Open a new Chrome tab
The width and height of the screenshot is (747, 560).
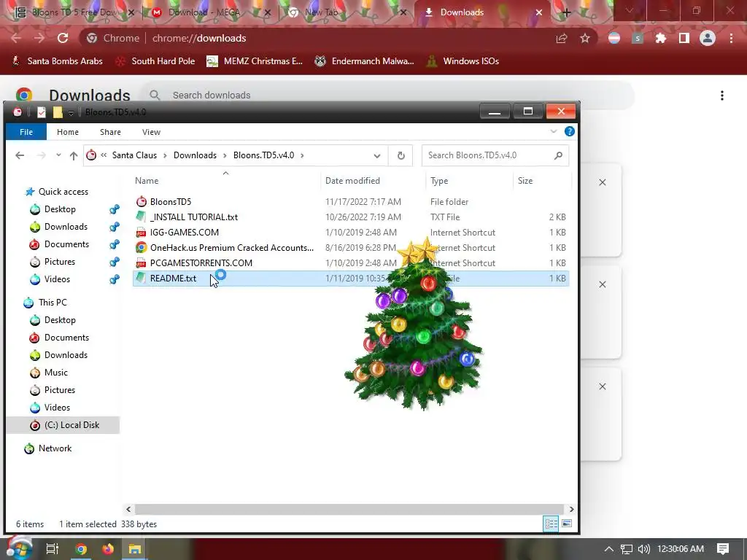[x=566, y=12]
